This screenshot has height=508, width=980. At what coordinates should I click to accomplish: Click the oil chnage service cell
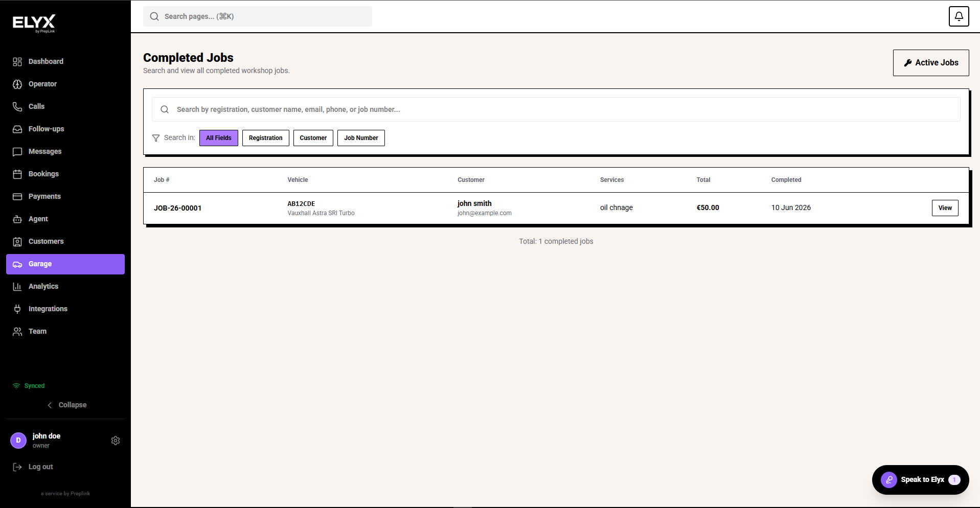(x=617, y=207)
